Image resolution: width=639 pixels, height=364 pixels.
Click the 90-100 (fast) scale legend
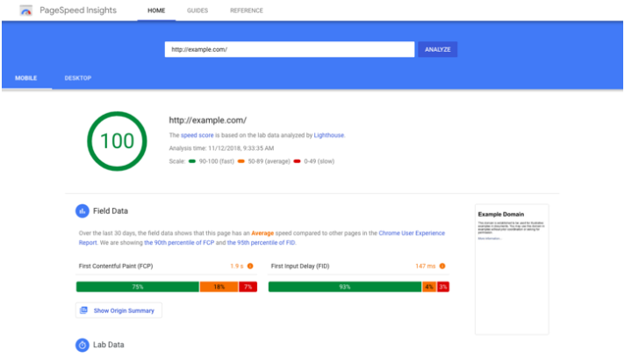click(212, 161)
